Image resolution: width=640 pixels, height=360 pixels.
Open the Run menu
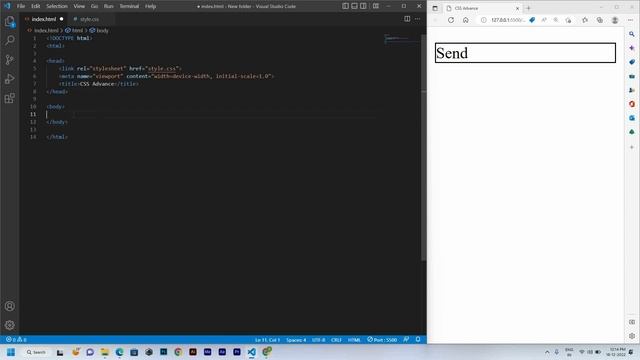click(x=108, y=6)
